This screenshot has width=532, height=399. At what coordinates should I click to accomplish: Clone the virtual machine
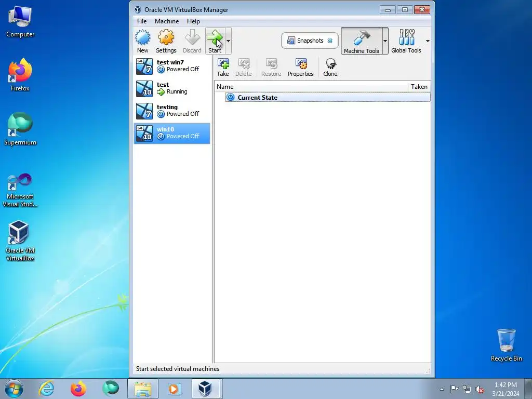[x=330, y=67]
